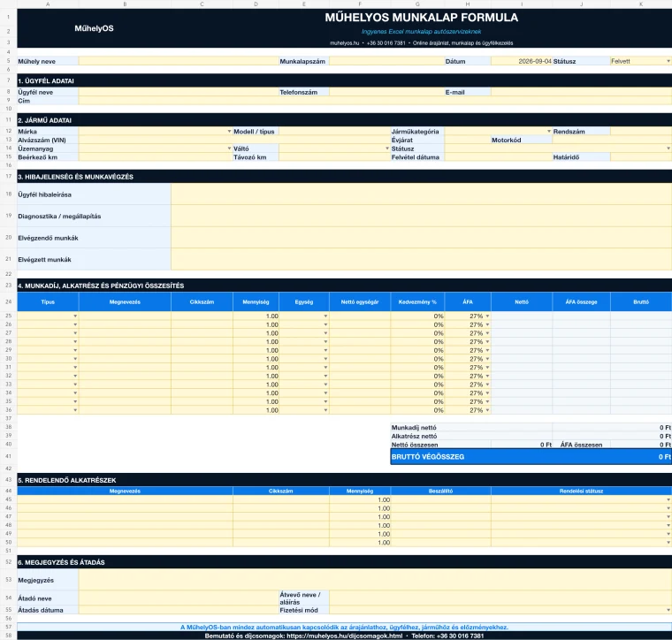Select column header B
This screenshot has width=672, height=640.
(x=125, y=4)
